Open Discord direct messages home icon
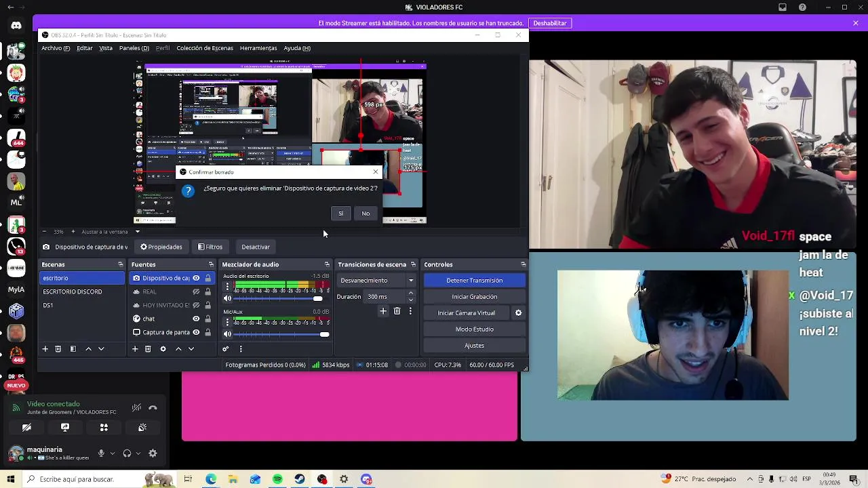 click(16, 26)
